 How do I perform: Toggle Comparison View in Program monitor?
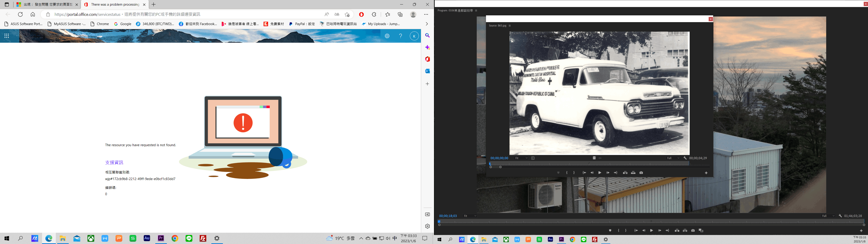coord(701,230)
